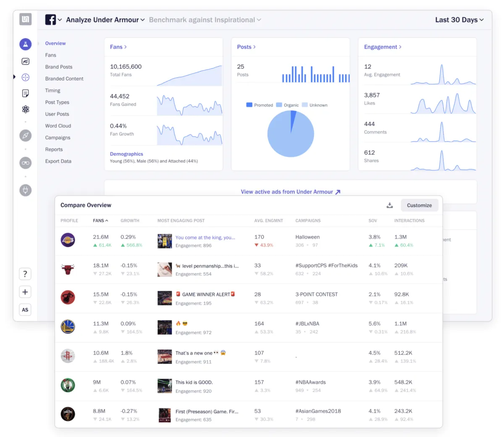The height and width of the screenshot is (437, 504).
Task: Open Word Cloud in side menu
Action: [x=58, y=126]
